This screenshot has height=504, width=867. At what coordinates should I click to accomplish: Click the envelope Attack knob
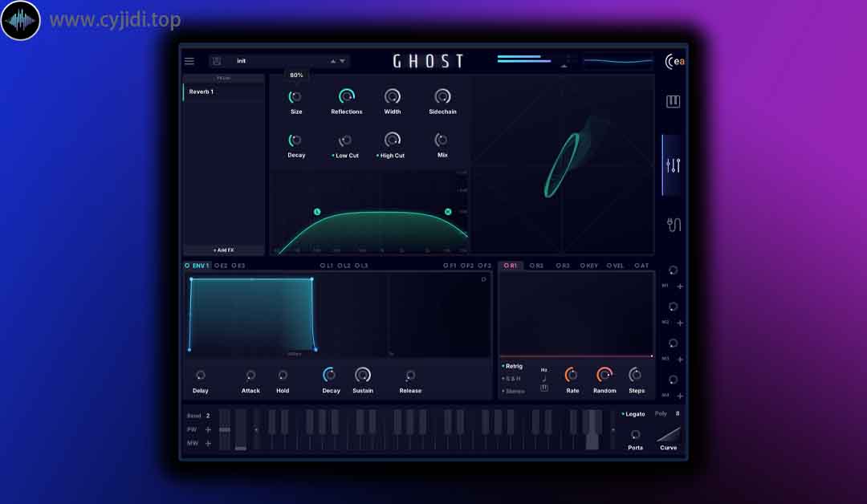(x=250, y=376)
